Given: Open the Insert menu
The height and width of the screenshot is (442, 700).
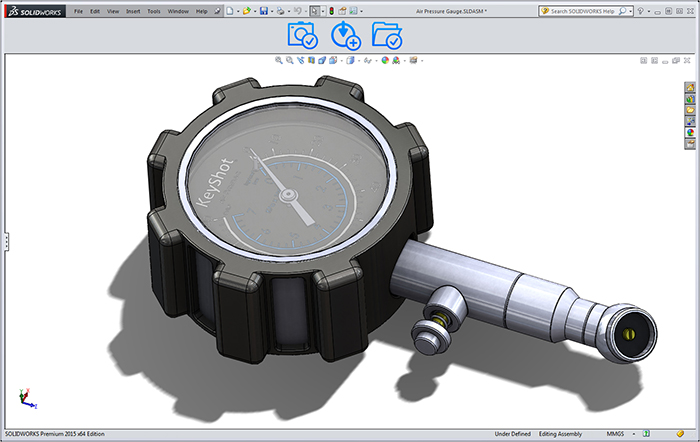Looking at the screenshot, I should coord(133,11).
